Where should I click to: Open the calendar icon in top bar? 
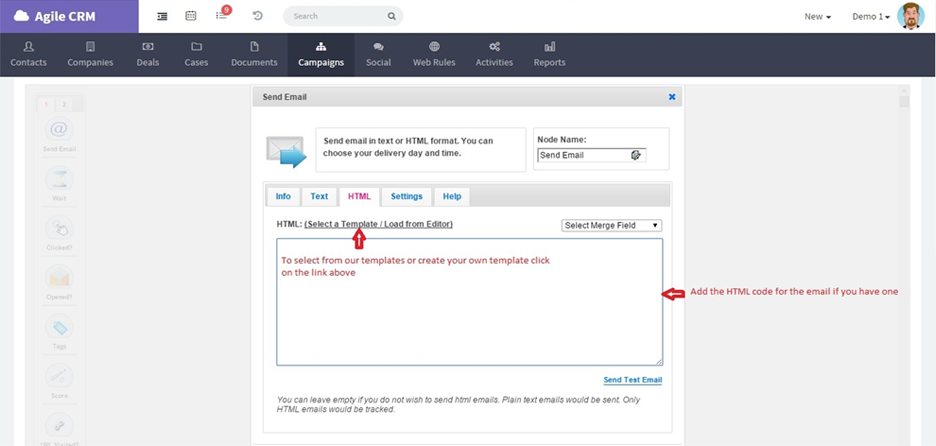pos(191,16)
